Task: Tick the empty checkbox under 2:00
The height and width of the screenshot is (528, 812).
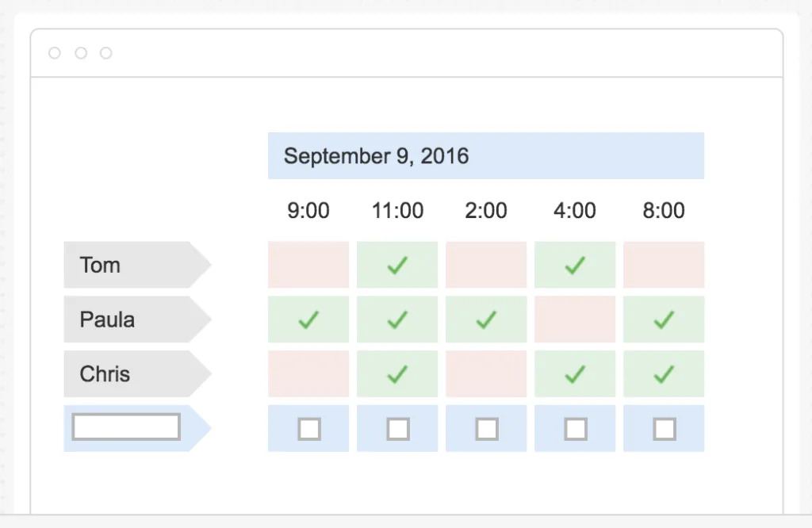Action: coord(487,429)
